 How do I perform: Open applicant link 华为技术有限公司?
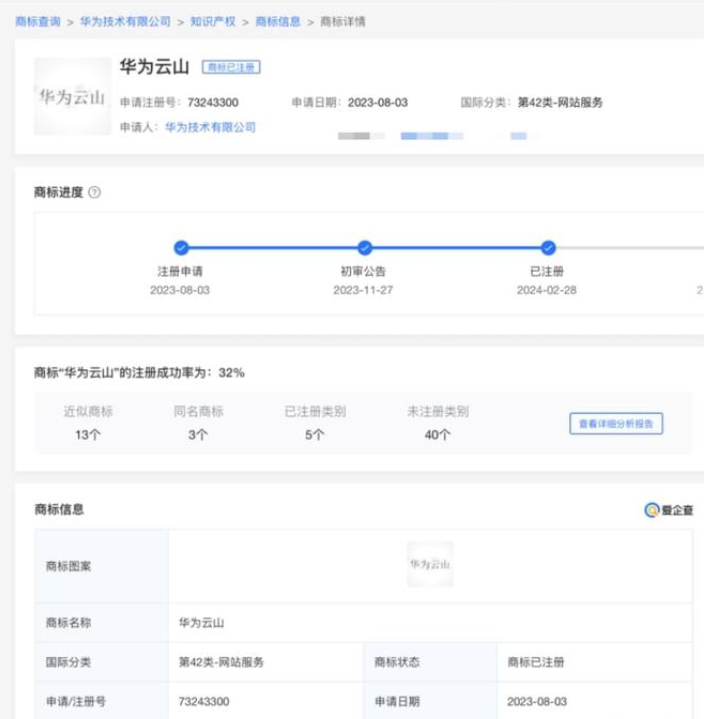[211, 127]
